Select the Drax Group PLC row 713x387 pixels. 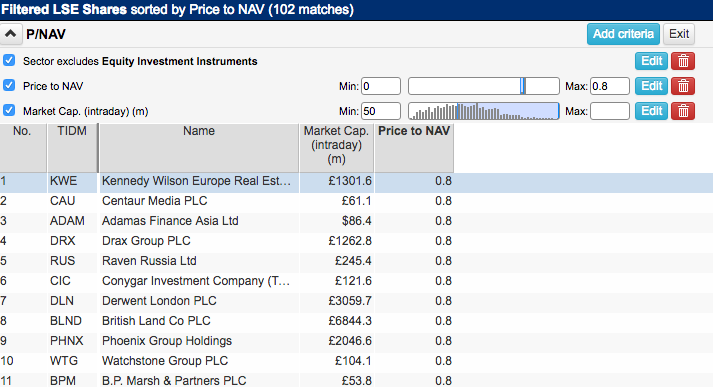point(227,241)
